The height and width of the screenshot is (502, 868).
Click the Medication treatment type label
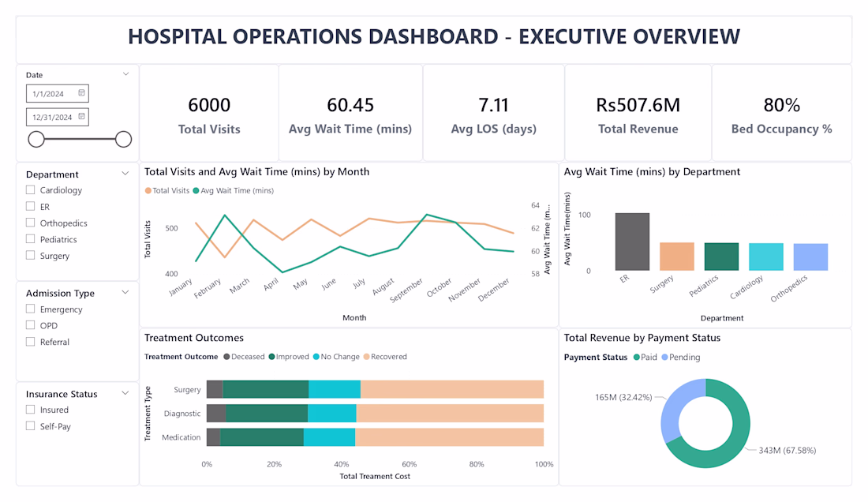point(181,437)
